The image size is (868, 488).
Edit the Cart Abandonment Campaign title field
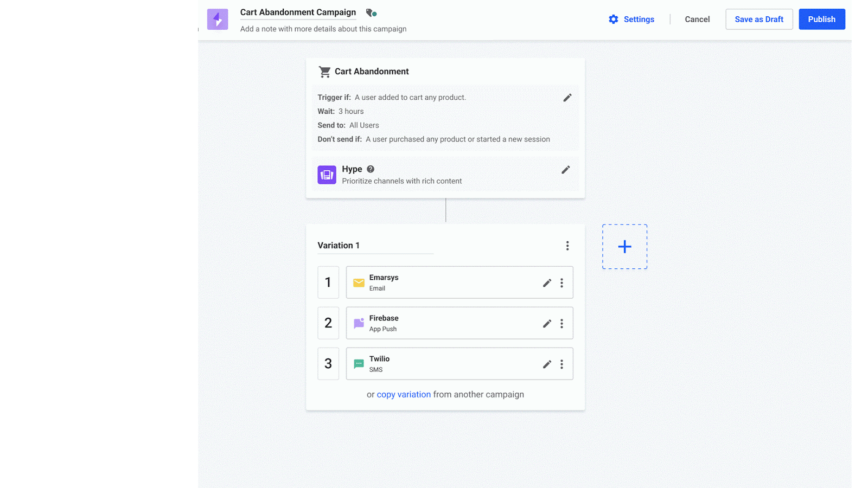point(298,12)
